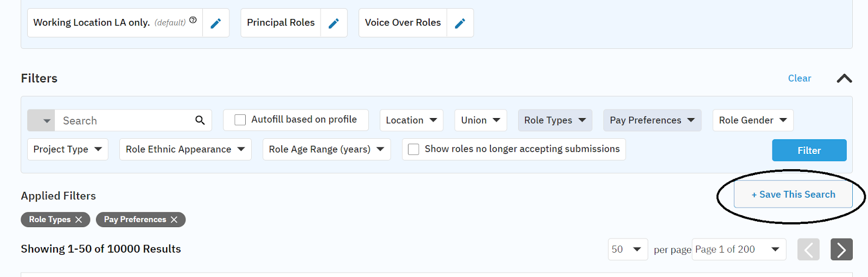Open the Location dropdown
Screen dimensions: 868x277
[x=411, y=120]
